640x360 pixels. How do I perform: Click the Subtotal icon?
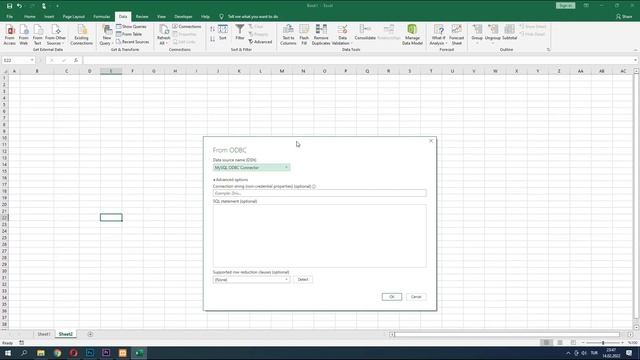509,32
